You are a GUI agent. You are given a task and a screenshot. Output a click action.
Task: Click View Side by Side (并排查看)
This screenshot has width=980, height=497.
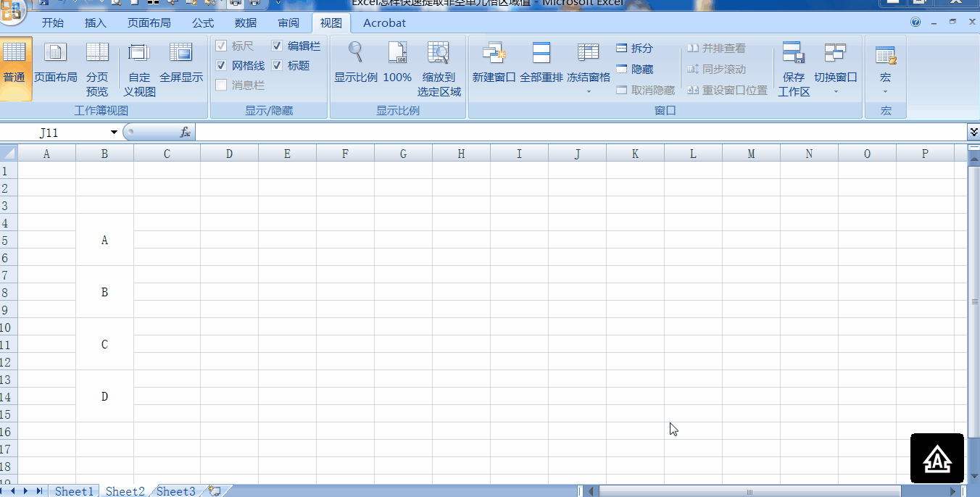(716, 49)
